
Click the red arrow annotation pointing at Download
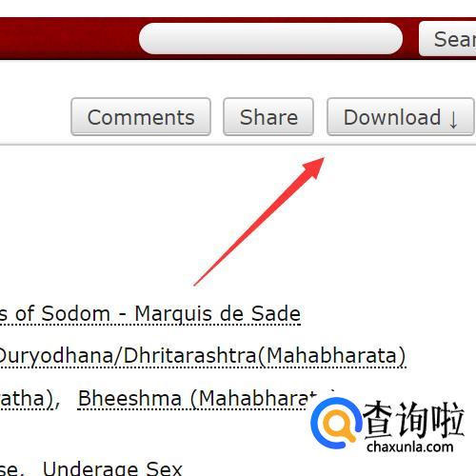[x=259, y=222]
